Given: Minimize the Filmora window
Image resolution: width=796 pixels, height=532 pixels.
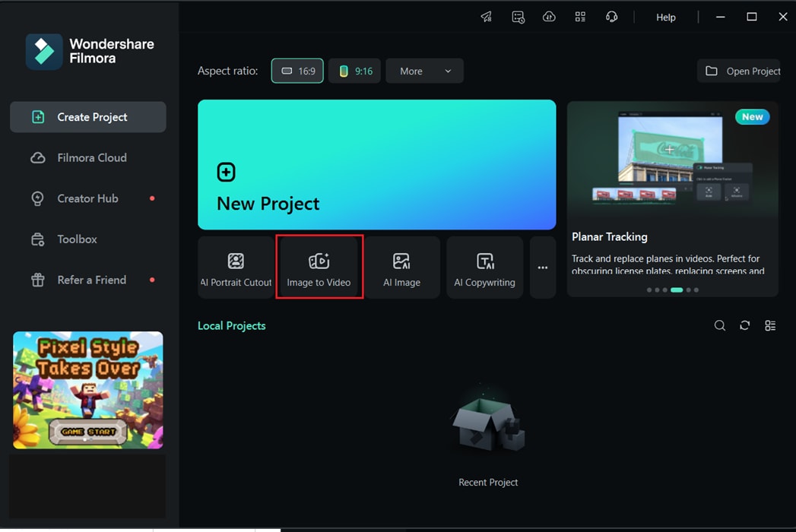Looking at the screenshot, I should click(x=721, y=17).
